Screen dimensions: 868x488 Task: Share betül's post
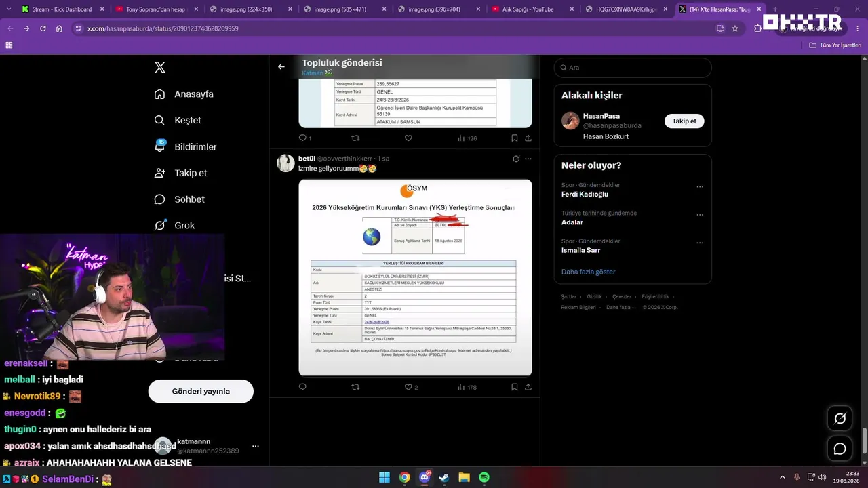click(x=528, y=387)
